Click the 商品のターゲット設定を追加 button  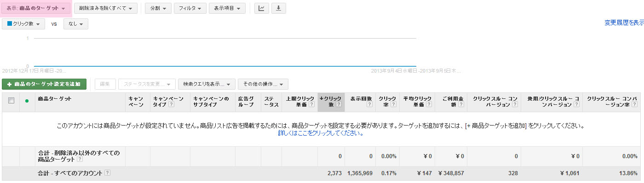point(44,84)
